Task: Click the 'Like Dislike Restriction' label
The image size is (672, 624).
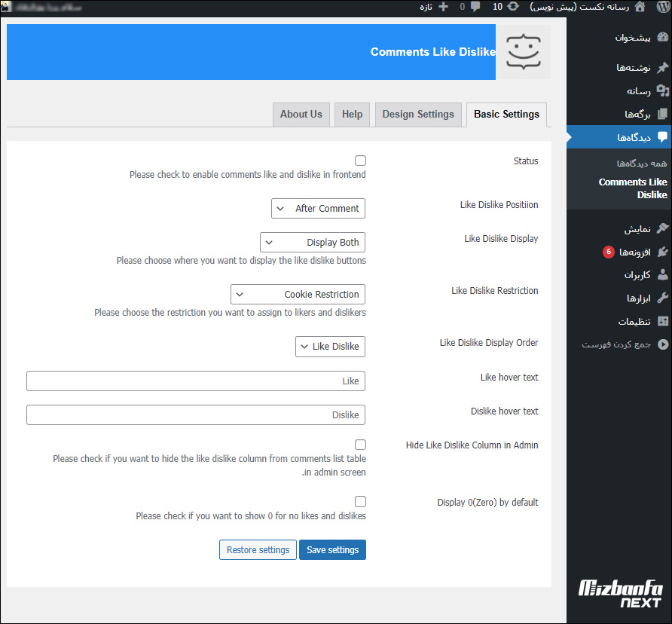Action: pyautogui.click(x=494, y=291)
